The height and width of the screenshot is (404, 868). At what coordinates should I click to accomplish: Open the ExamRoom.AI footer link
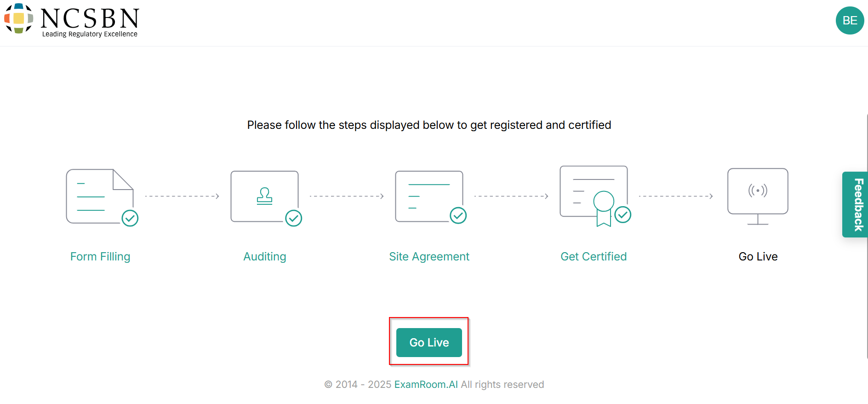426,385
